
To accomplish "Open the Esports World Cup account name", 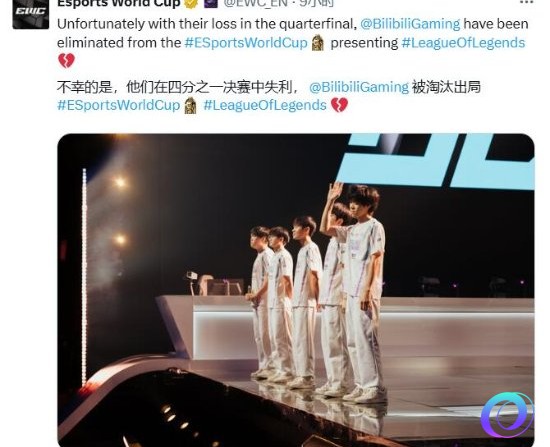I will (x=119, y=3).
